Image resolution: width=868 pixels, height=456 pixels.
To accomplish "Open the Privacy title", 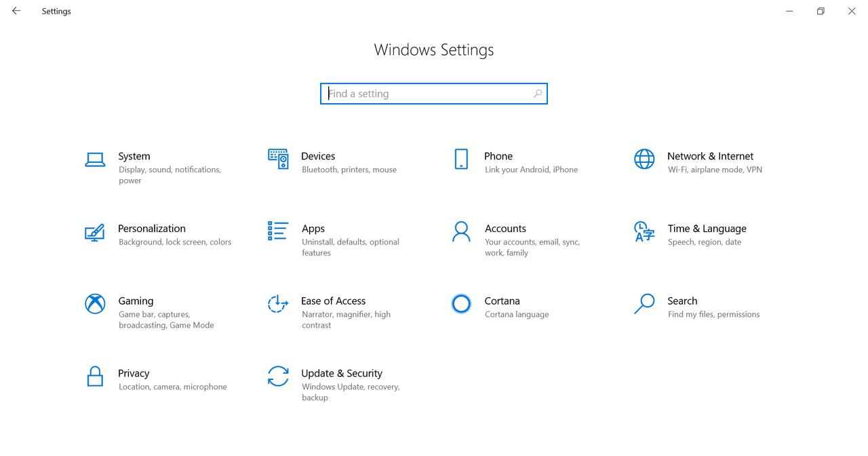I will [134, 373].
